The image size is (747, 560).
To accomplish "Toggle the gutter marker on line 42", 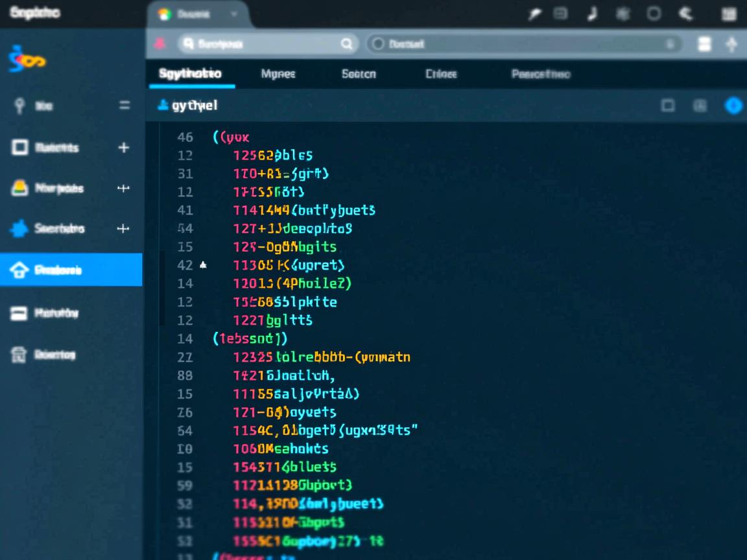I will 203,265.
